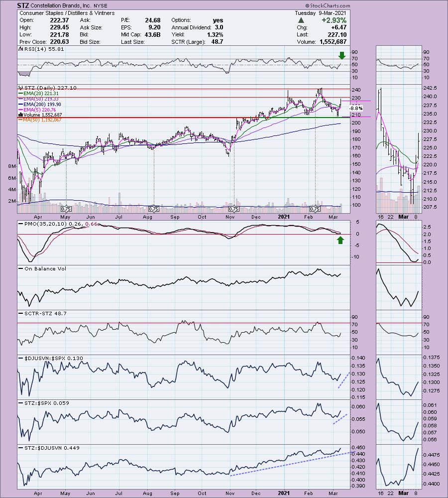Click the STZ:$DJUSVN 0.449 ratio label
The image size is (448, 498).
(x=52, y=448)
